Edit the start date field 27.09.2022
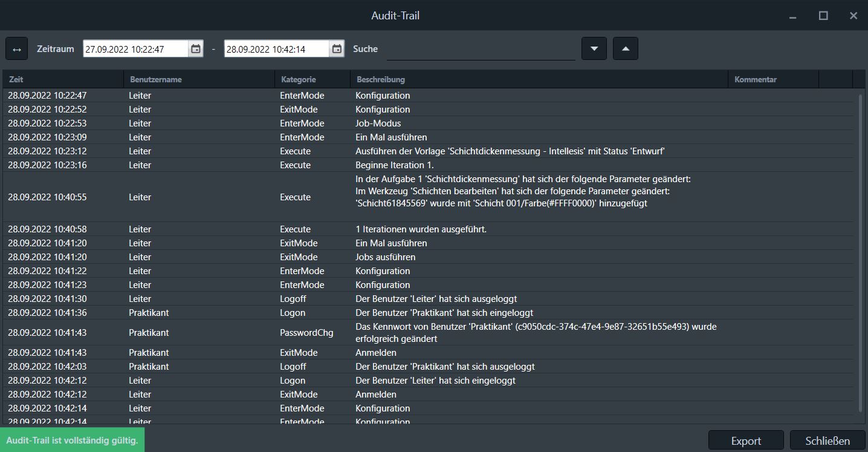 tap(135, 49)
